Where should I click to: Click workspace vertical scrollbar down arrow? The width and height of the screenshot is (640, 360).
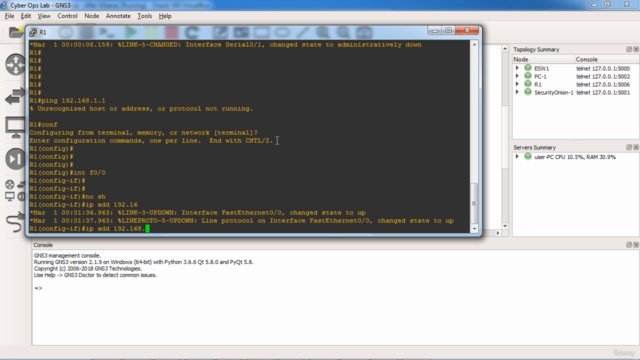(505, 226)
